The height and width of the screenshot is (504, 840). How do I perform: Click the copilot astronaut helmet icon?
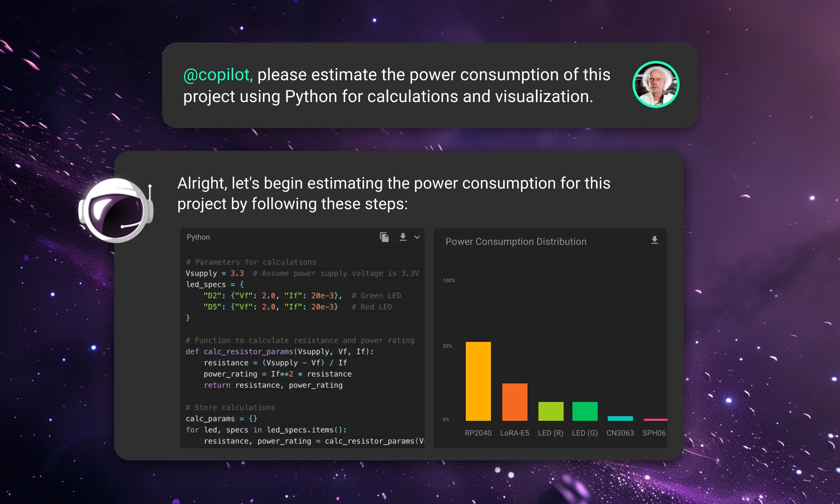(116, 210)
